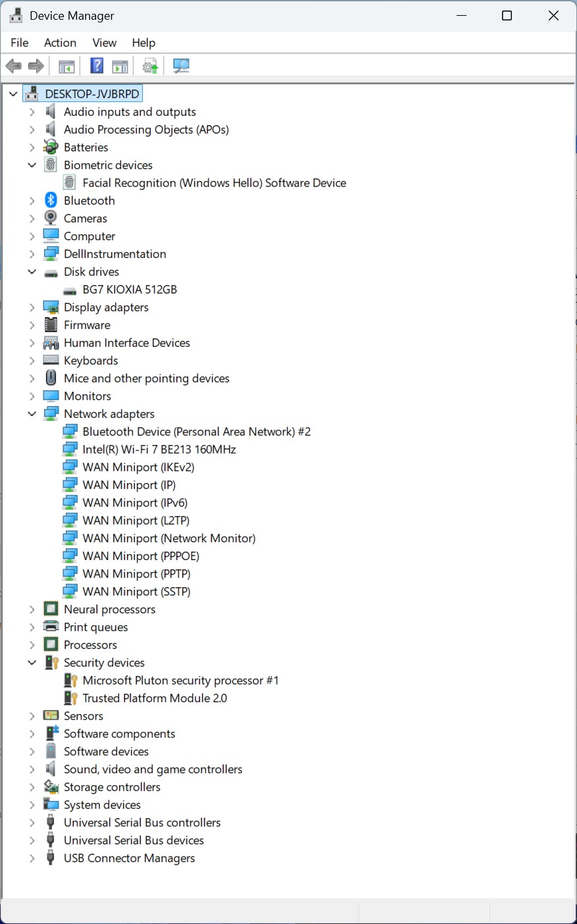Select Trusted Platform Module 2.0
This screenshot has height=924, width=577.
(x=155, y=698)
